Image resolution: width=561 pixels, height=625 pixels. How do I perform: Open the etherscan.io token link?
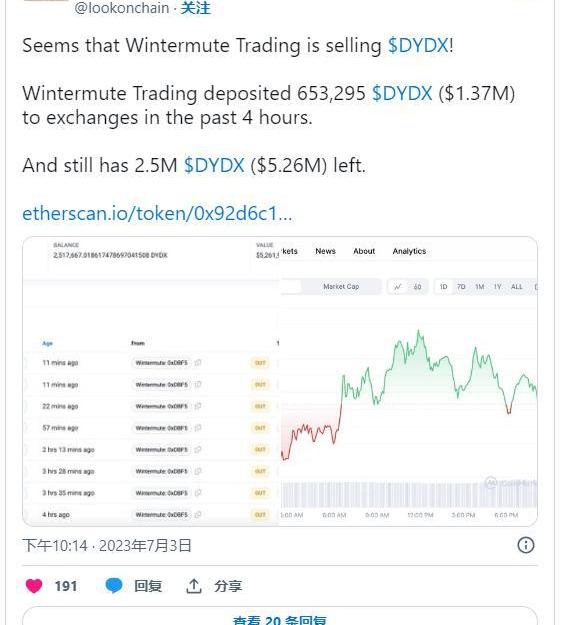[157, 213]
